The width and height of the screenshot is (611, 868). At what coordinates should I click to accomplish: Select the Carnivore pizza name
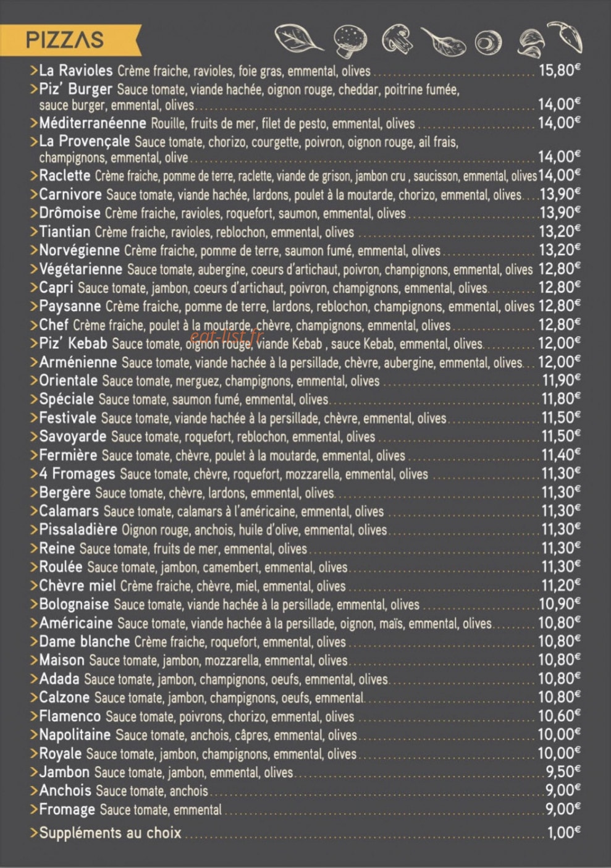click(x=70, y=195)
